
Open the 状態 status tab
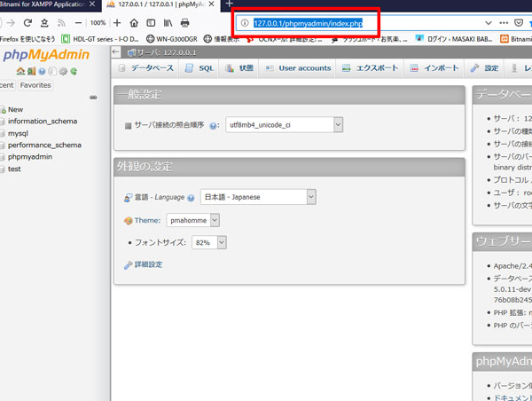point(239,68)
